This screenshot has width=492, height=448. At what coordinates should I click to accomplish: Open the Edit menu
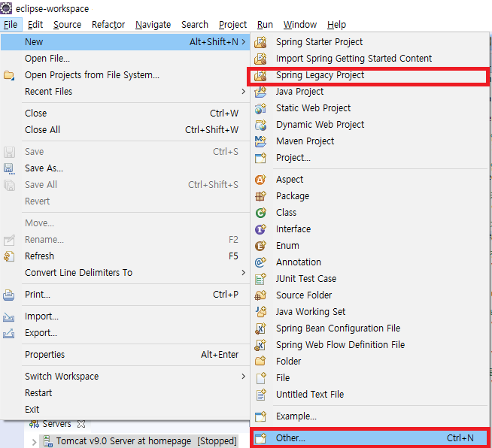(35, 25)
